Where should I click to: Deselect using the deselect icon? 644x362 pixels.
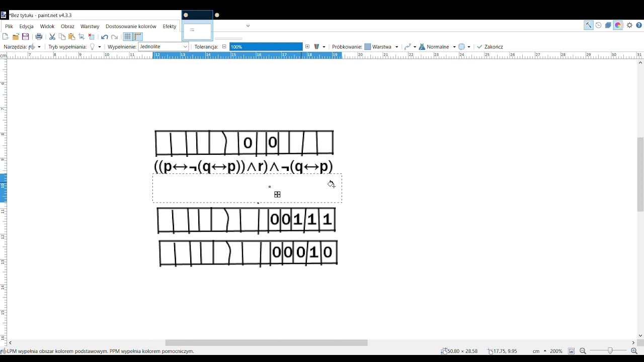point(91,37)
